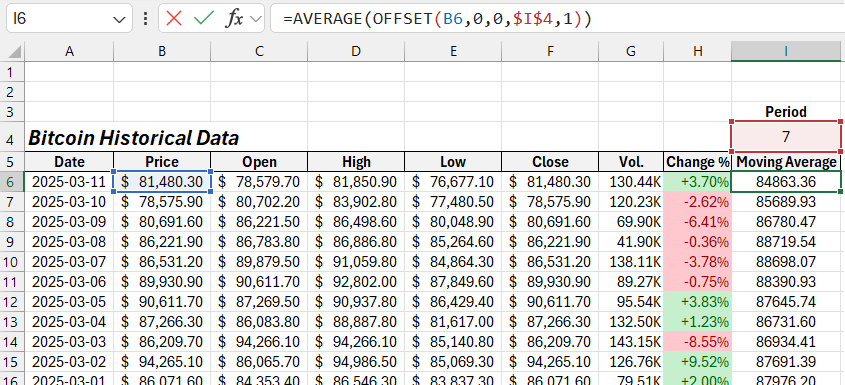Click the Open column heading cell

(259, 162)
